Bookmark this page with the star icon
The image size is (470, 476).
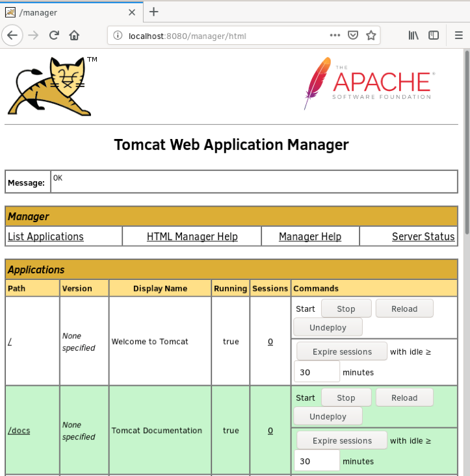pos(371,35)
